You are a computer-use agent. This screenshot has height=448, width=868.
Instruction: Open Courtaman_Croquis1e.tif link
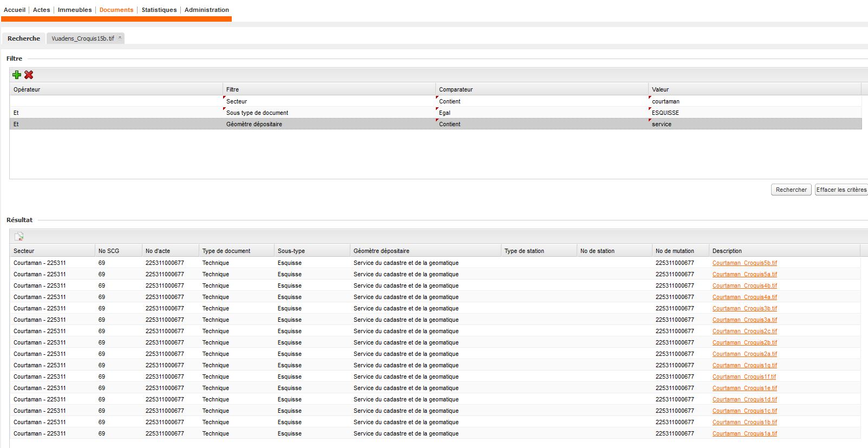coord(745,388)
